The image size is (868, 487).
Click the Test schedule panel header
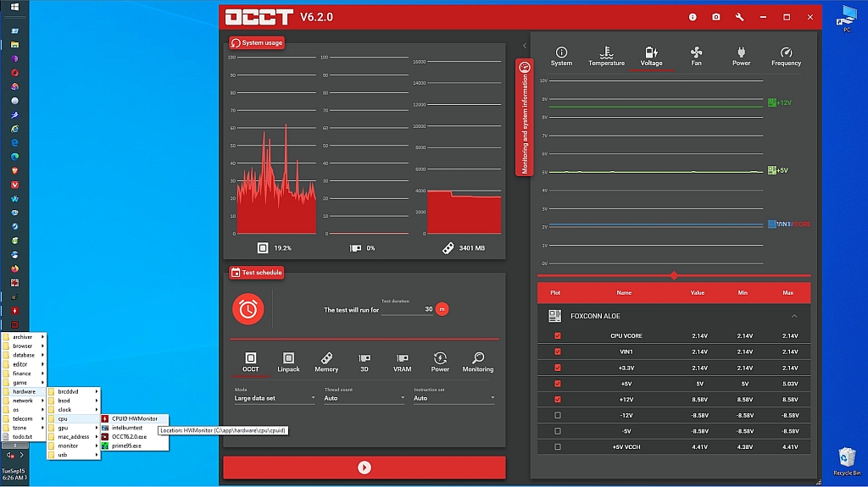click(257, 272)
